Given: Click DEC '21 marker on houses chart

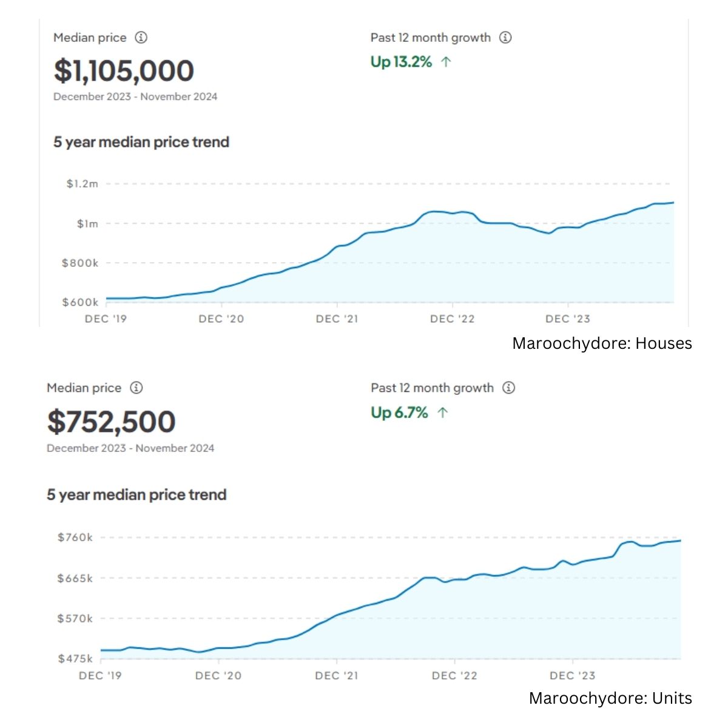Looking at the screenshot, I should [337, 319].
